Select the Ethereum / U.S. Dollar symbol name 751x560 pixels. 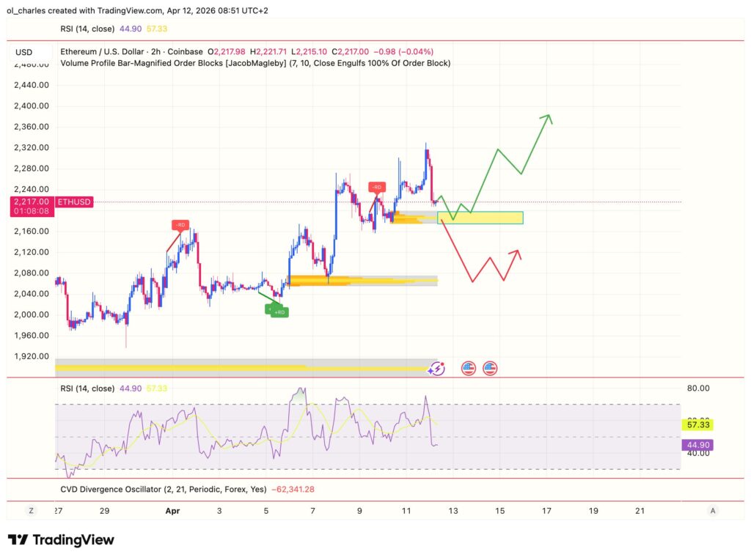100,52
